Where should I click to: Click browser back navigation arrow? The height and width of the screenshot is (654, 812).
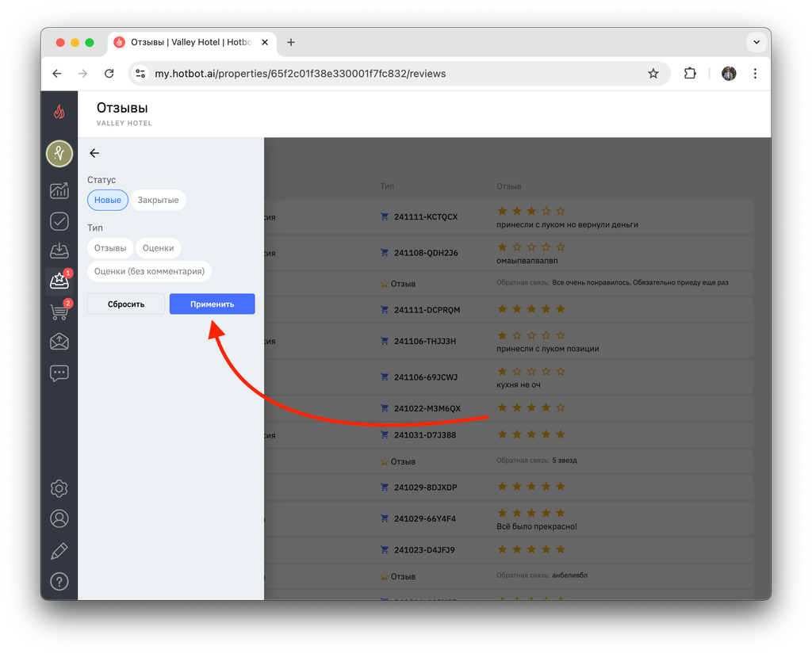point(57,74)
